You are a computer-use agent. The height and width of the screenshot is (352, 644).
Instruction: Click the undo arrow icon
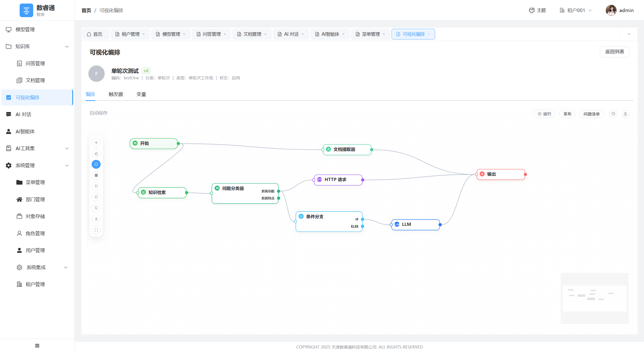[x=96, y=186]
